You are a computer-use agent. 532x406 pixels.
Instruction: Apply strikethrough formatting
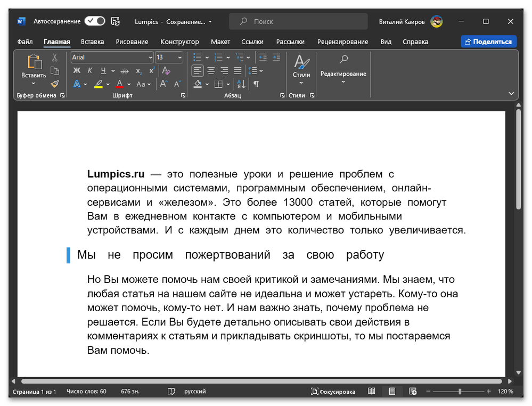(x=125, y=71)
